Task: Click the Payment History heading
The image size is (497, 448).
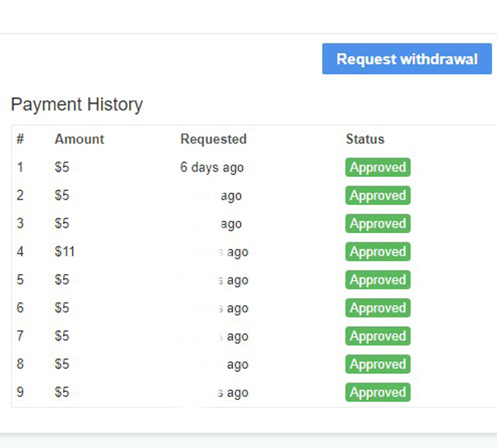Action: click(x=77, y=105)
